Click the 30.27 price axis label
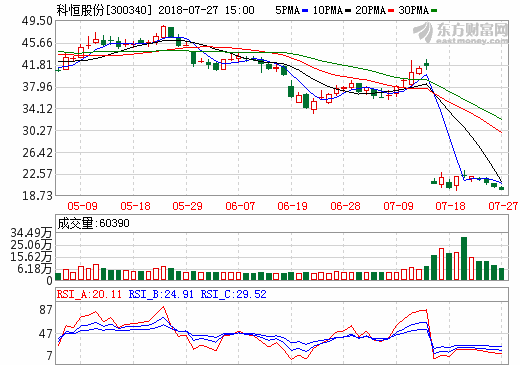520x365 pixels. [x=37, y=131]
